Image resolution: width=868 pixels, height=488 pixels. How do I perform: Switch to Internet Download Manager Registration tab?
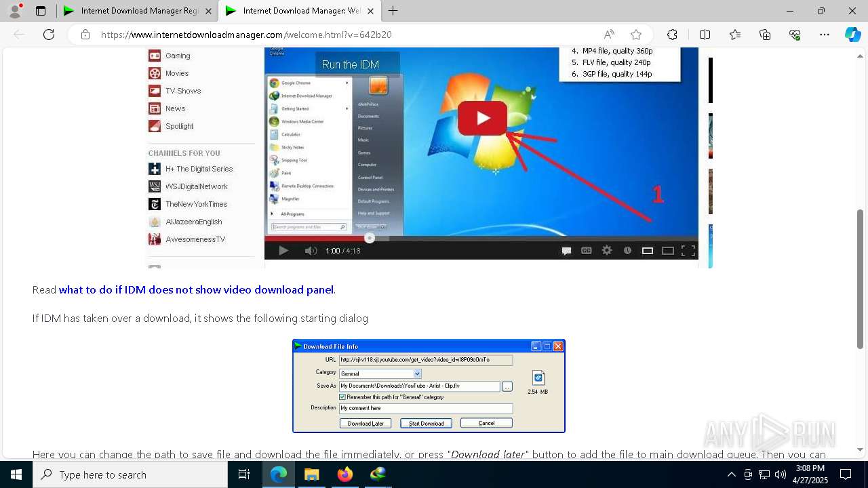tap(140, 11)
